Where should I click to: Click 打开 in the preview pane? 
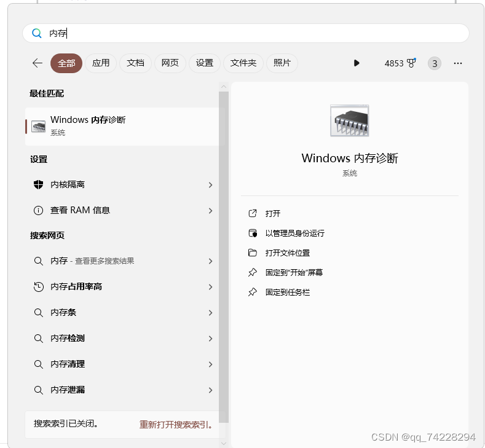(272, 213)
